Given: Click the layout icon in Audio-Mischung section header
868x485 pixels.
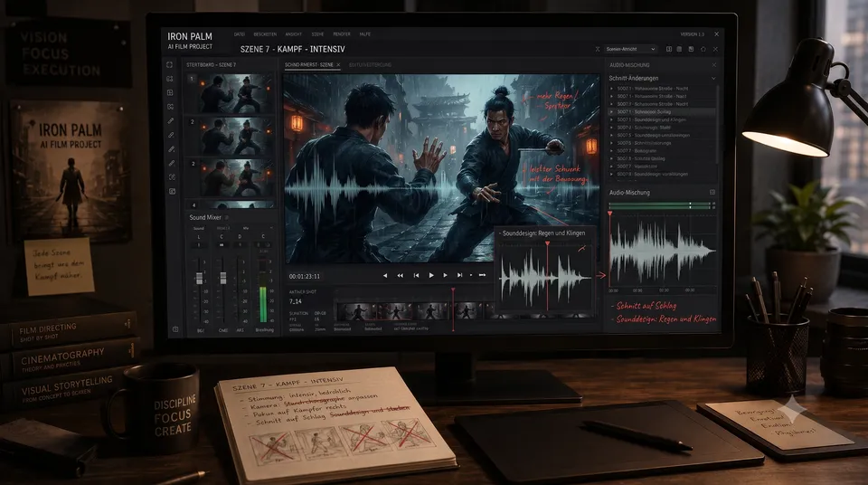Looking at the screenshot, I should (x=712, y=193).
